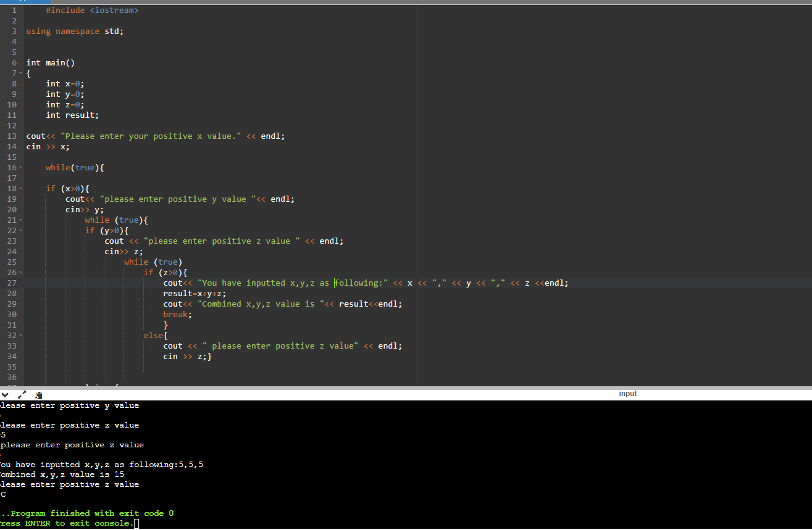Click 'while(true){' code on line 16
The width and height of the screenshot is (812, 530).
(x=75, y=168)
